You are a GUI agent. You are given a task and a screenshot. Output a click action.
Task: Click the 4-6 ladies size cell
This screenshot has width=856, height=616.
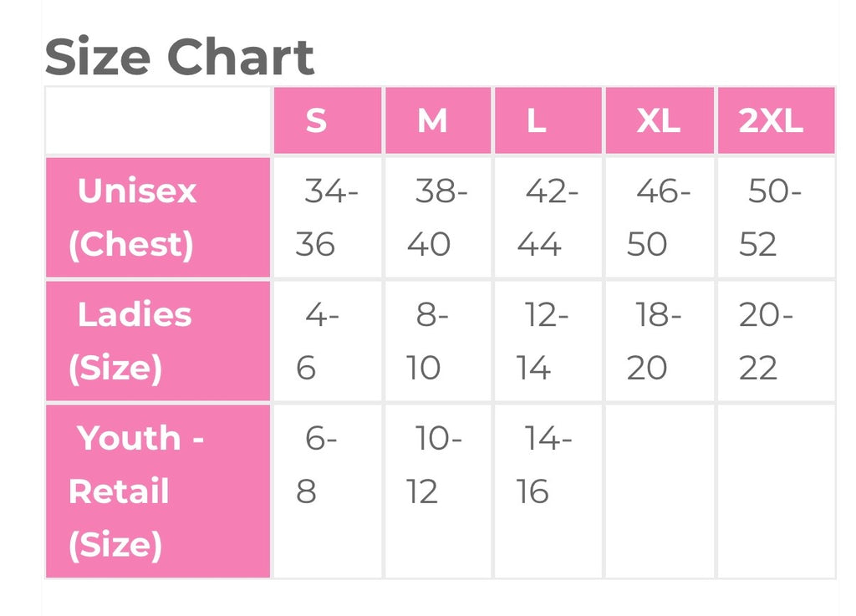point(328,341)
